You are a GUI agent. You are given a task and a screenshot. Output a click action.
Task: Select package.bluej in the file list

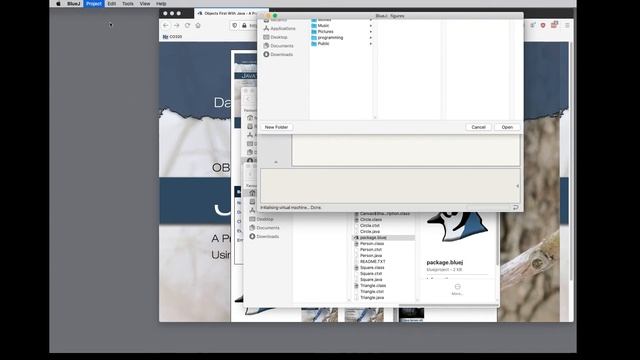pyautogui.click(x=384, y=238)
